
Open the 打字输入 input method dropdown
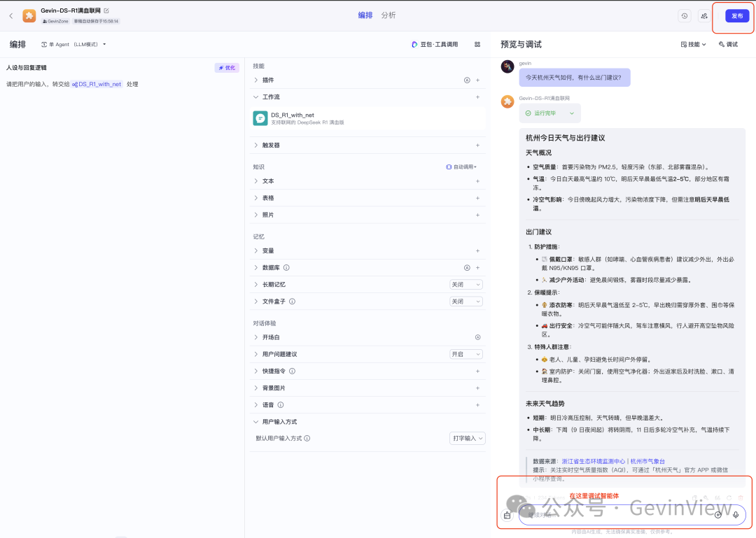tap(467, 438)
